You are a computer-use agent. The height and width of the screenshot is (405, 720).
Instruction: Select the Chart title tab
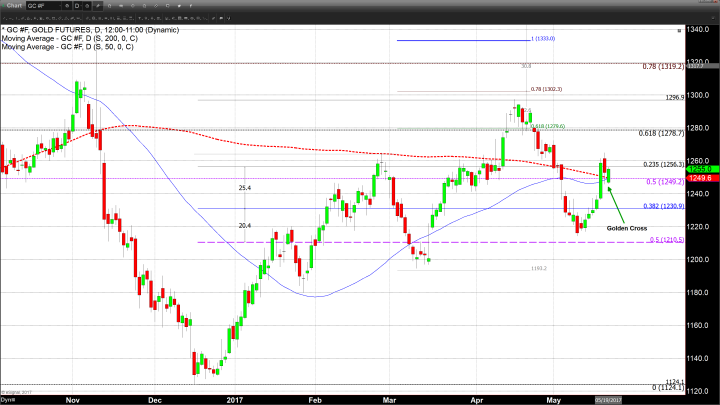pyautogui.click(x=14, y=5)
